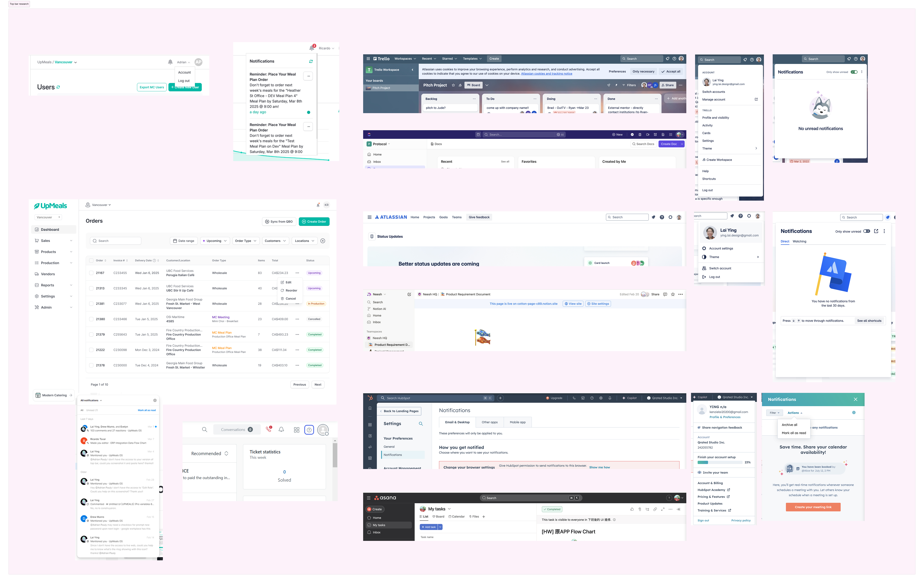Screen dimensions: 924x583
Task: Click the settings gear in teal Notifications panel
Action: pyautogui.click(x=854, y=413)
